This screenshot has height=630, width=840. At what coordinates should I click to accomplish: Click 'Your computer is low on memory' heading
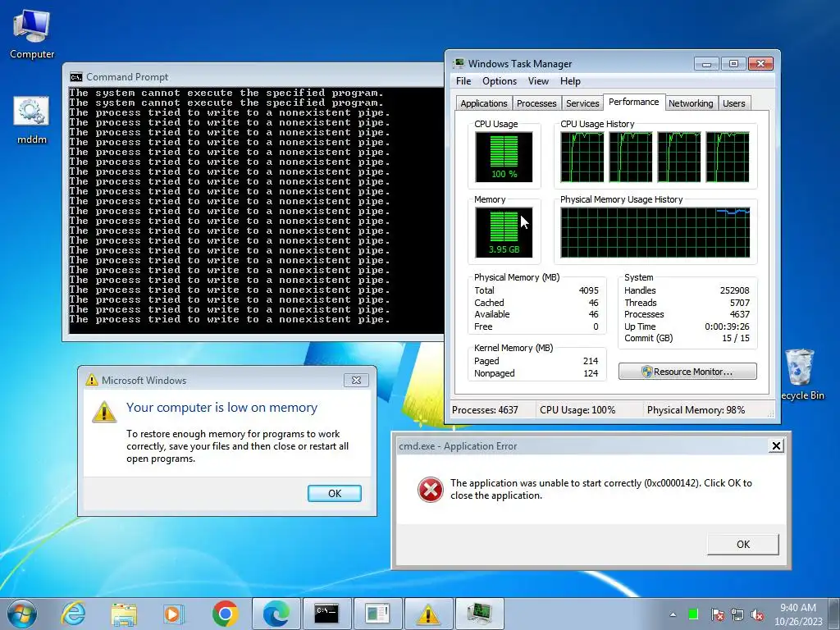[x=221, y=408]
